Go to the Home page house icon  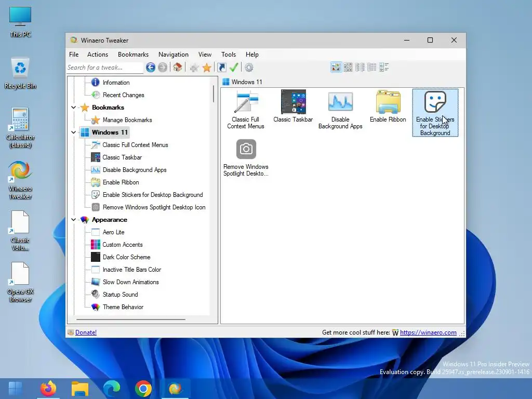click(178, 68)
